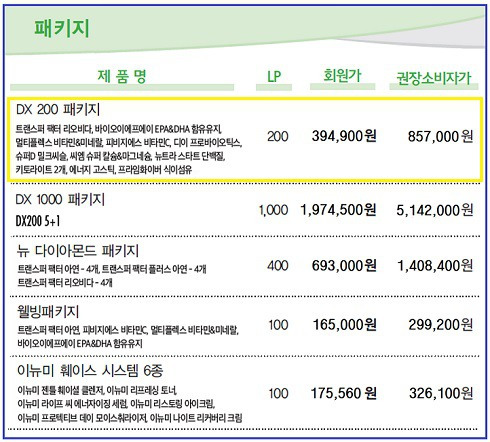Click the 슈퍼D 밀크씨슬 description line
The width and height of the screenshot is (490, 442).
tap(120, 156)
